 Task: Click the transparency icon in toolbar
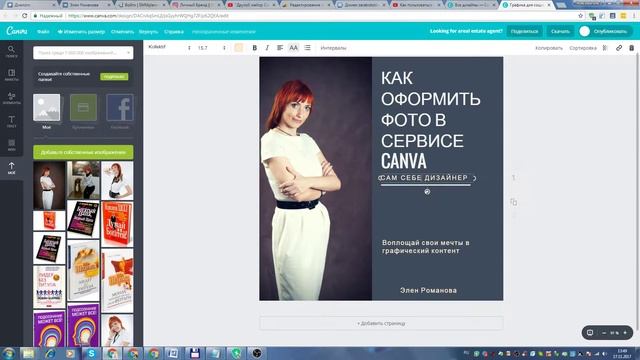click(x=605, y=48)
